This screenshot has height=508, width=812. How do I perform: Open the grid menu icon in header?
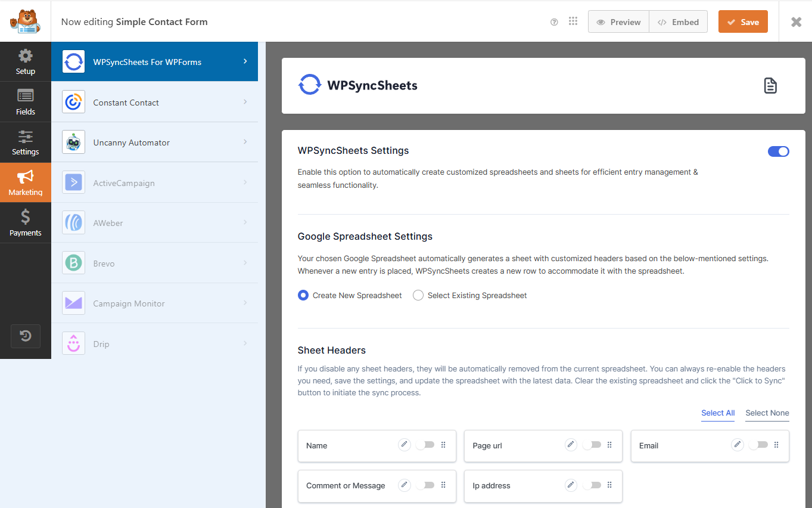(x=573, y=21)
